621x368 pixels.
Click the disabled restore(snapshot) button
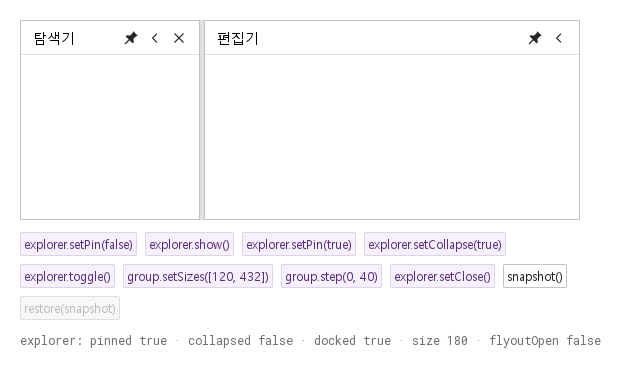[70, 308]
